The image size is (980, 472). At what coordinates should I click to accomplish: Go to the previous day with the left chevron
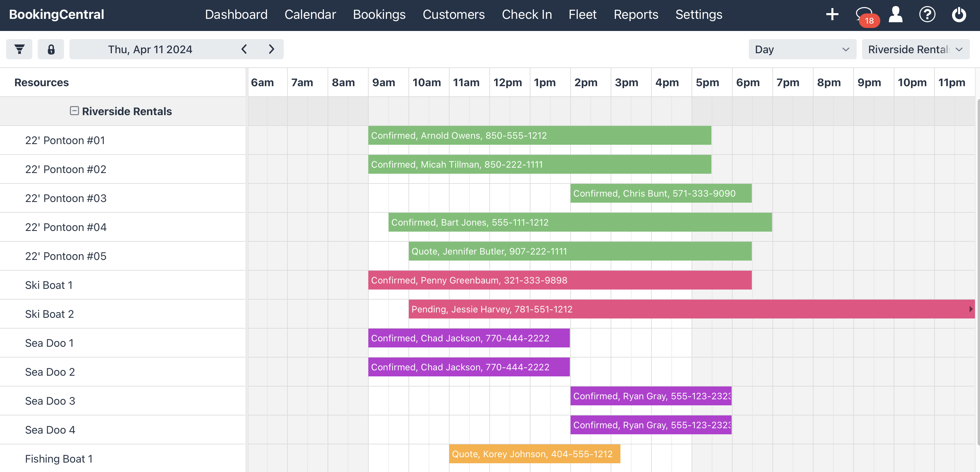(x=244, y=49)
